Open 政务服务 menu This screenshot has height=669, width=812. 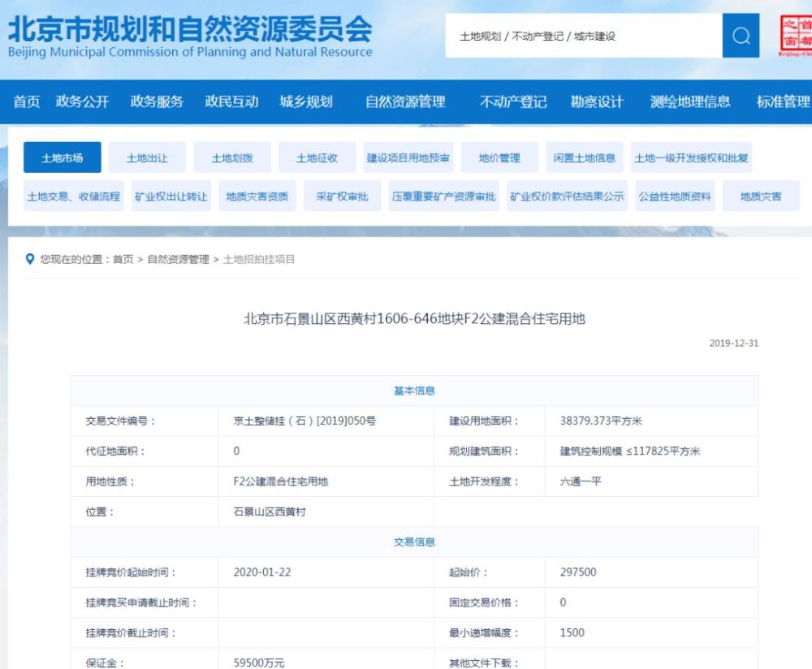click(x=157, y=101)
